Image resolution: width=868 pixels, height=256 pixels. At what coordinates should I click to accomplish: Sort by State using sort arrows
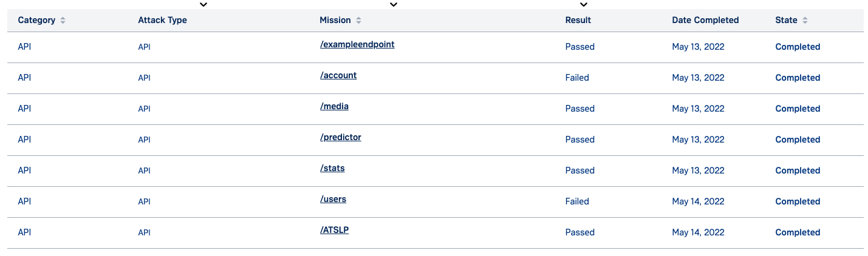coord(805,20)
